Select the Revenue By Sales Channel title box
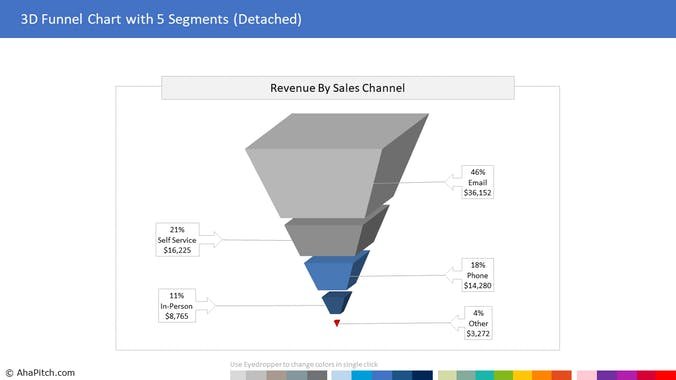The height and width of the screenshot is (380, 676). pyautogui.click(x=338, y=88)
